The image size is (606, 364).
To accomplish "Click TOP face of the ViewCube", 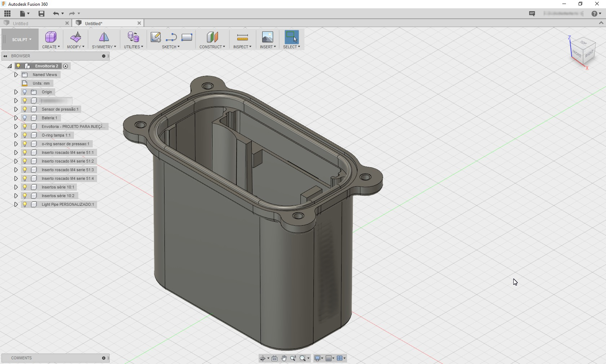I will tap(583, 43).
